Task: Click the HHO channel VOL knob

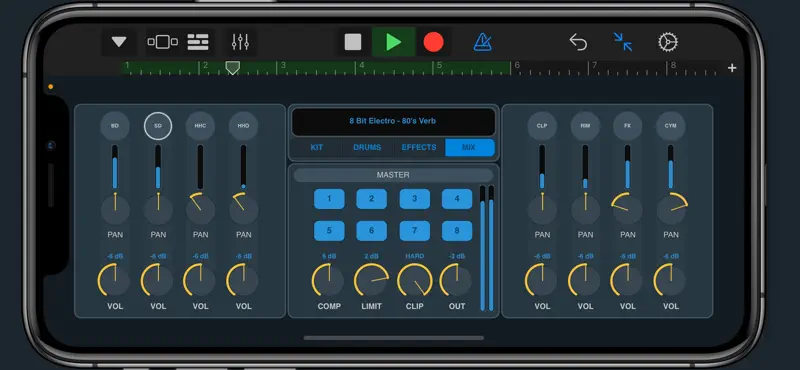Action: pyautogui.click(x=243, y=280)
